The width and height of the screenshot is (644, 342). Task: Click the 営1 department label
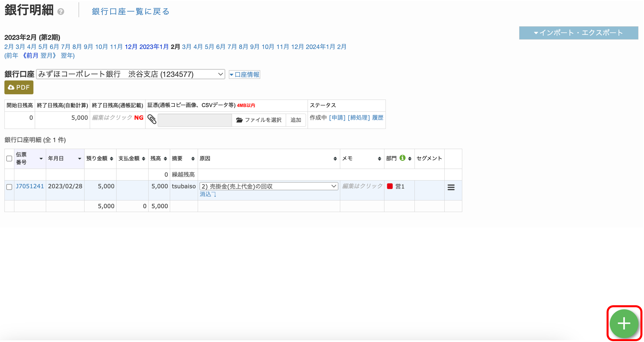(x=400, y=186)
